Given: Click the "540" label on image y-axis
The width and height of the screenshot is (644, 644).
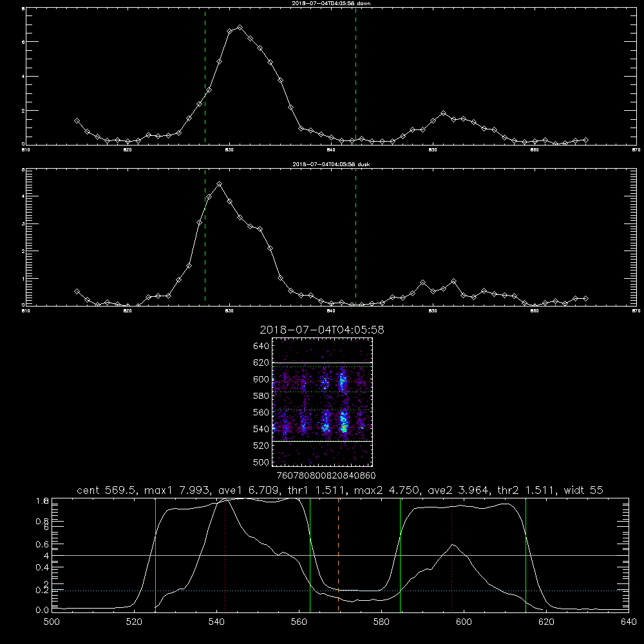Looking at the screenshot, I should pyautogui.click(x=261, y=429).
